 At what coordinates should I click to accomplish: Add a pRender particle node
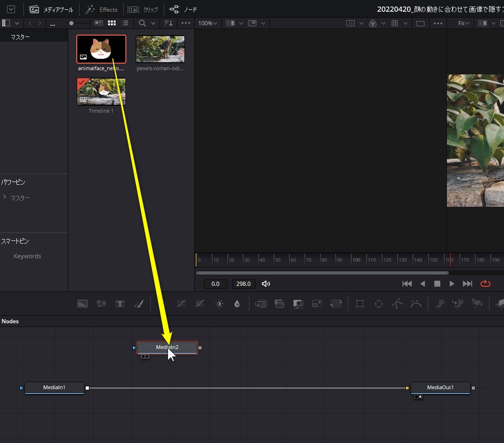[477, 303]
